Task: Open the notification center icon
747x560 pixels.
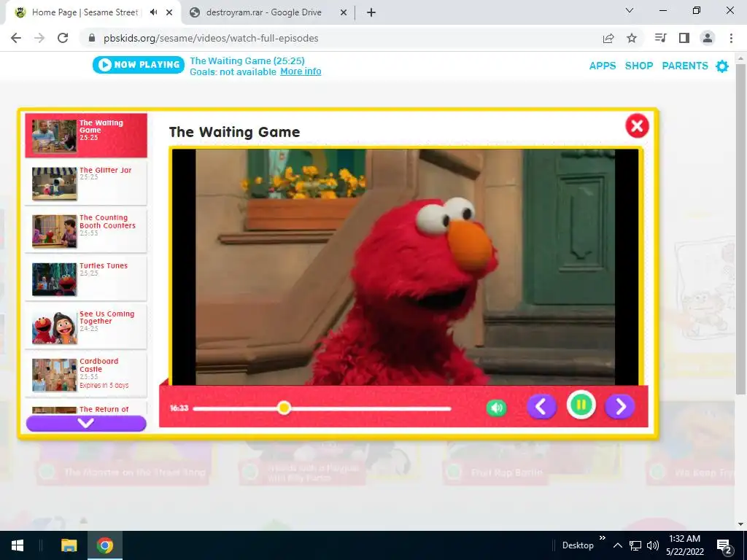Action: pos(724,545)
